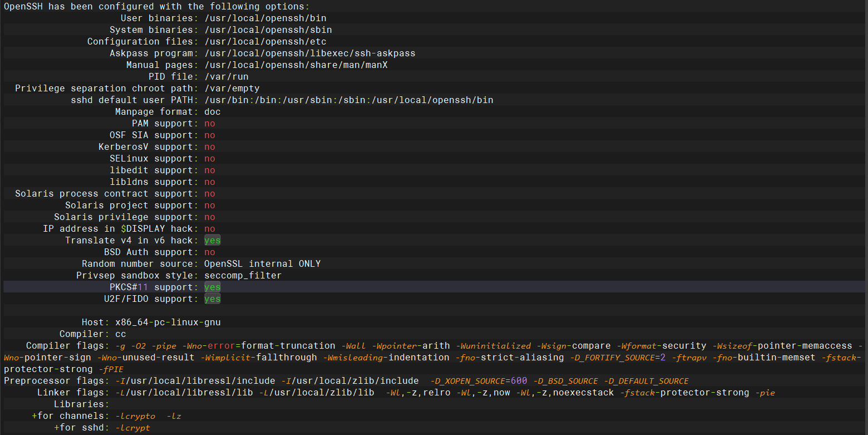868x435 pixels.
Task: Click the PID file value /var/run
Action: coord(226,77)
